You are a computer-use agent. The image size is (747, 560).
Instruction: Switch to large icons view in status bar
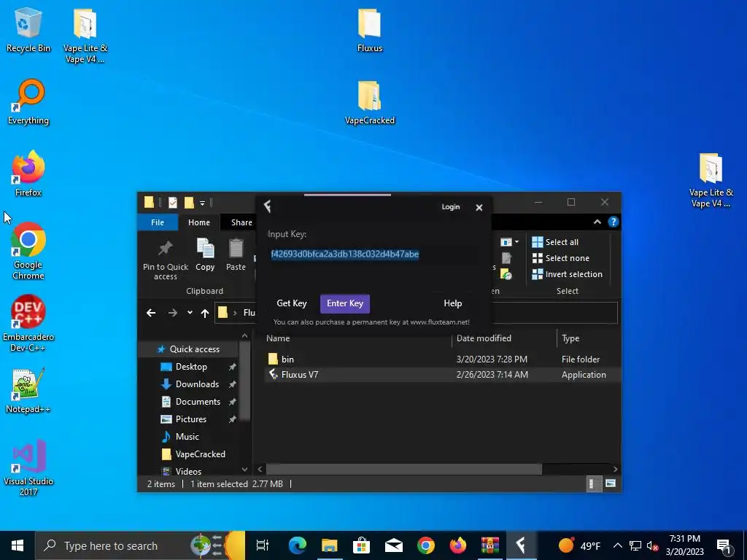click(611, 484)
